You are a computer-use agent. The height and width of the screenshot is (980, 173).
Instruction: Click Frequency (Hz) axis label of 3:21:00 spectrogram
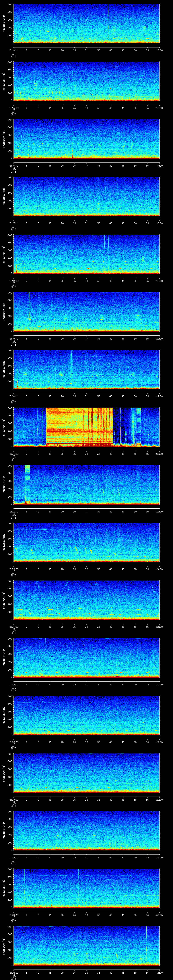click(4, 427)
